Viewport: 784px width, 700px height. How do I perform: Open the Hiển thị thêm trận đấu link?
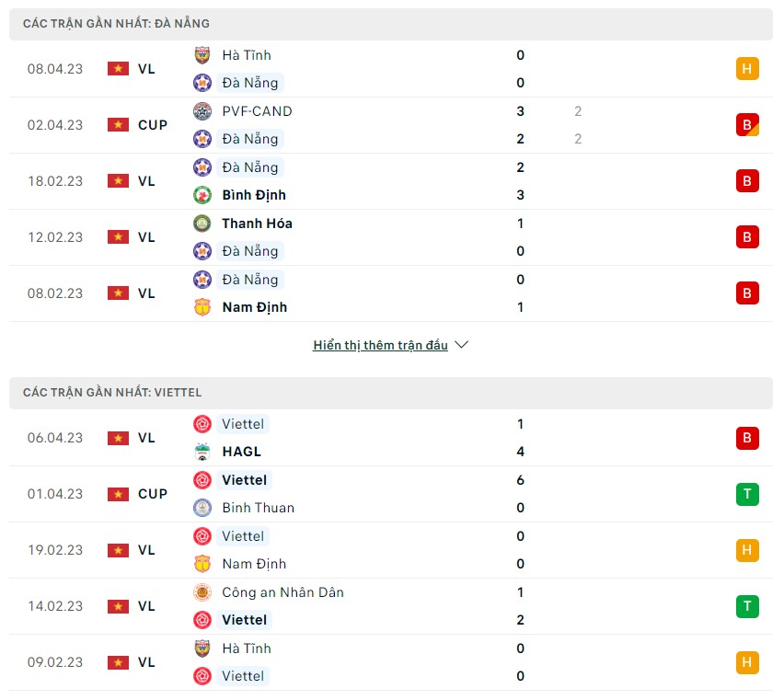[x=380, y=345]
